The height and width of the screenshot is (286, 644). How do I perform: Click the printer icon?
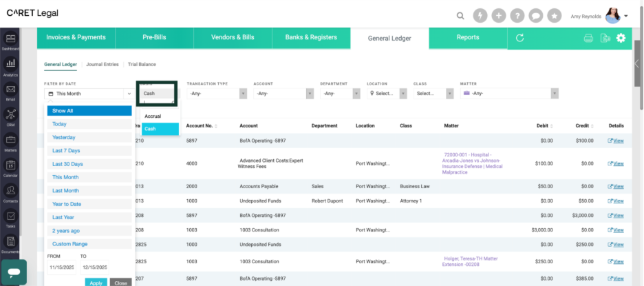pos(588,39)
